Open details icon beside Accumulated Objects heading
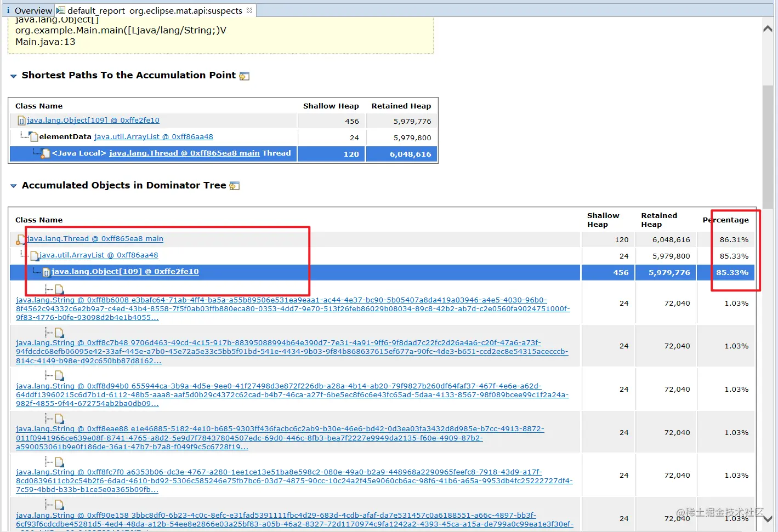 (235, 186)
